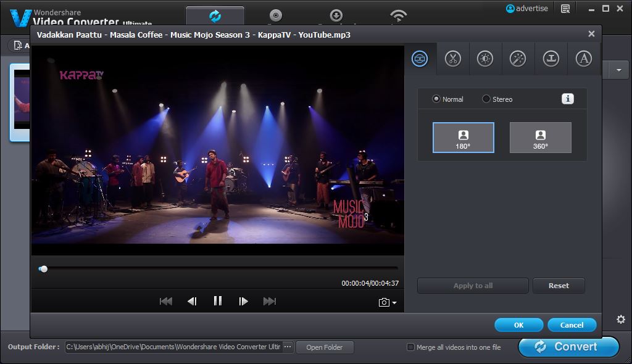
Task: Select the Trim scissors tool
Action: tap(452, 59)
